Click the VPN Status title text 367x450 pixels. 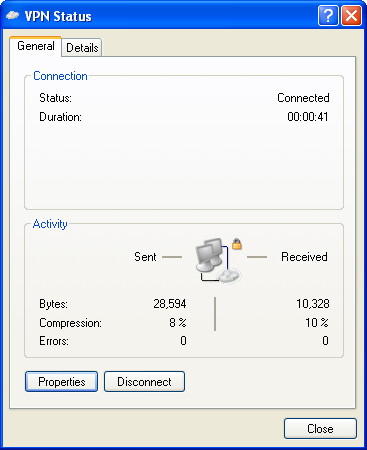pos(58,16)
